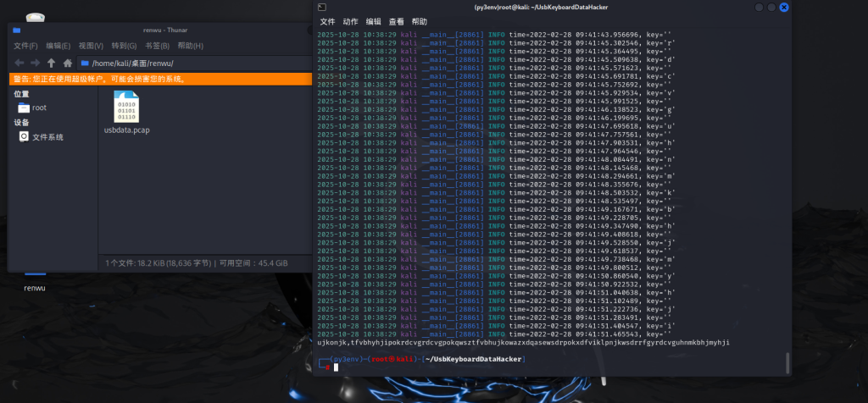Open terminal 帮助 menu
Viewport: 868px width, 403px height.
[x=419, y=21]
